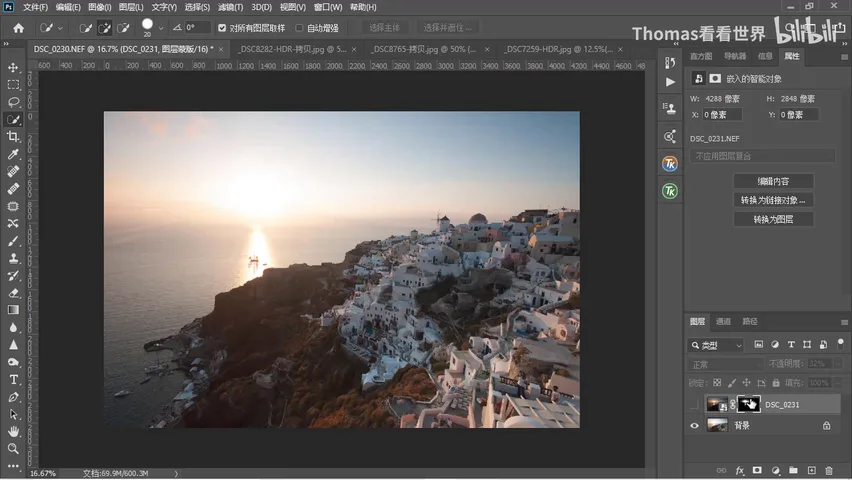The image size is (852, 480).
Task: Switch to the _DSC8765 document tab
Action: click(x=423, y=49)
